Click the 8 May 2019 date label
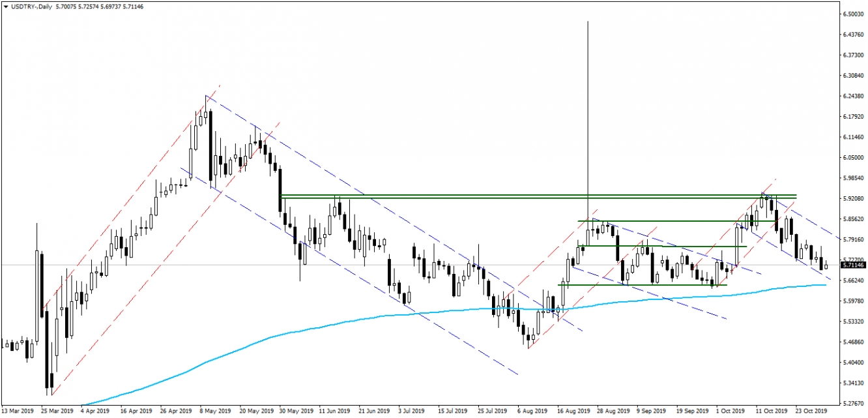The width and height of the screenshot is (868, 418). pos(215,411)
